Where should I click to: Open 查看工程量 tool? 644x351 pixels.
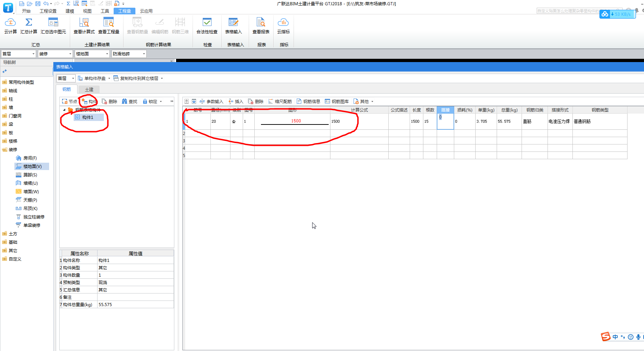tap(109, 26)
